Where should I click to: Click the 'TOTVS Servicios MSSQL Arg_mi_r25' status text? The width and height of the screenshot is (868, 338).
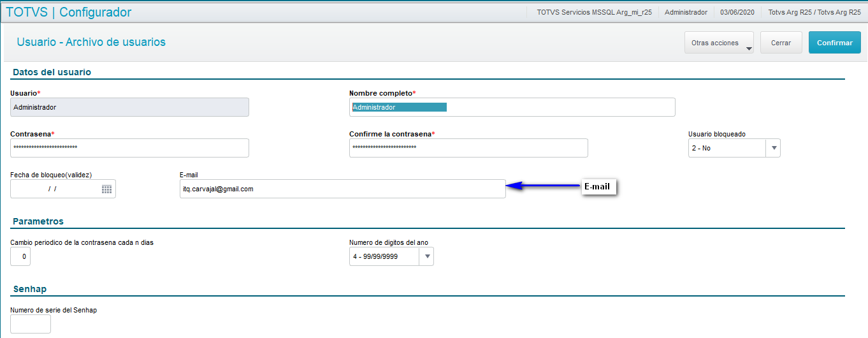click(x=594, y=12)
